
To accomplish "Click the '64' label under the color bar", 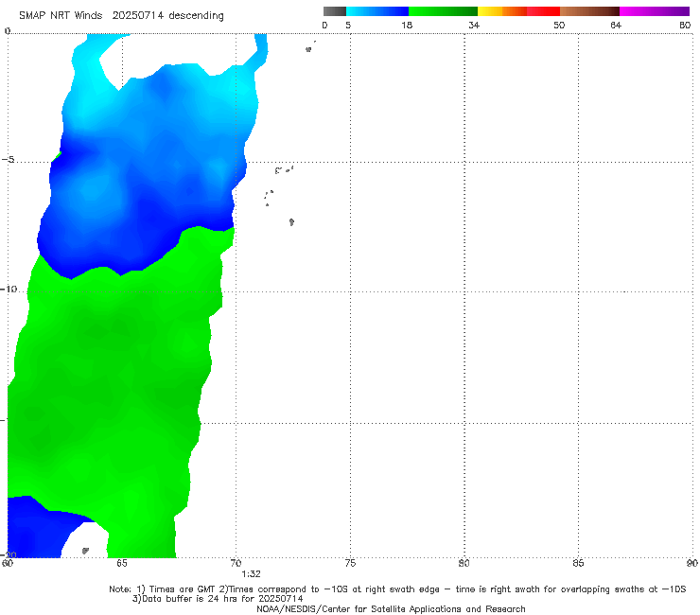I will (x=616, y=25).
